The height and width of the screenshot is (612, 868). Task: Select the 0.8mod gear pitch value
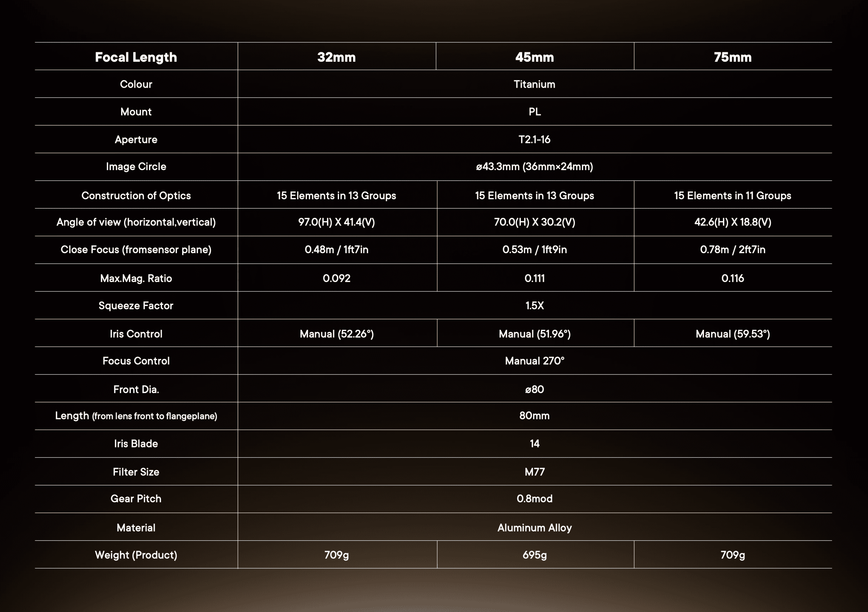[534, 499]
